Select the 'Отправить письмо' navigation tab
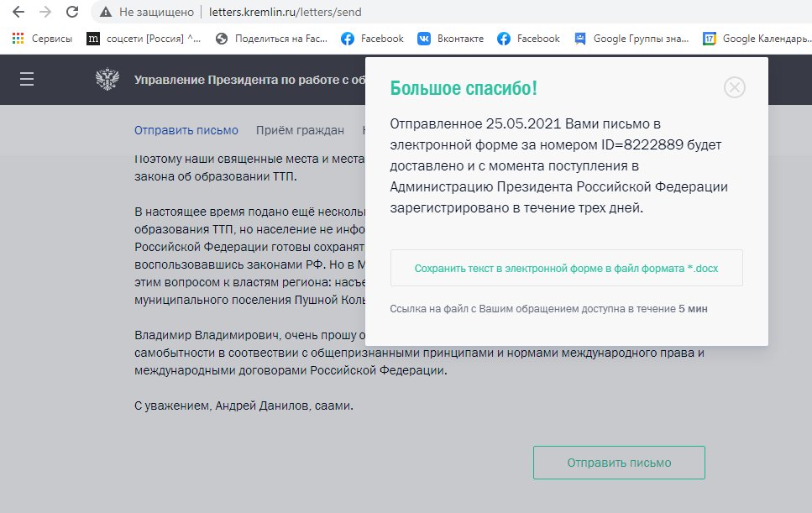812x513 pixels. coord(186,130)
